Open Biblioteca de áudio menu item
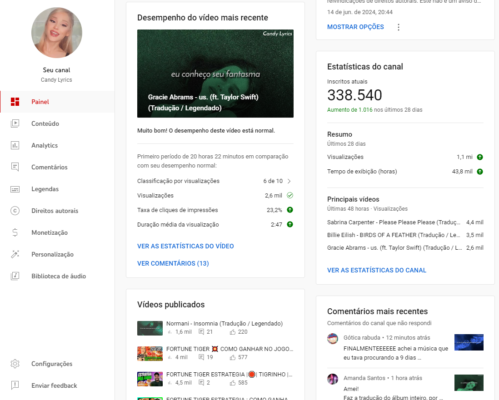Viewport: 499px width, 400px height. tap(57, 276)
